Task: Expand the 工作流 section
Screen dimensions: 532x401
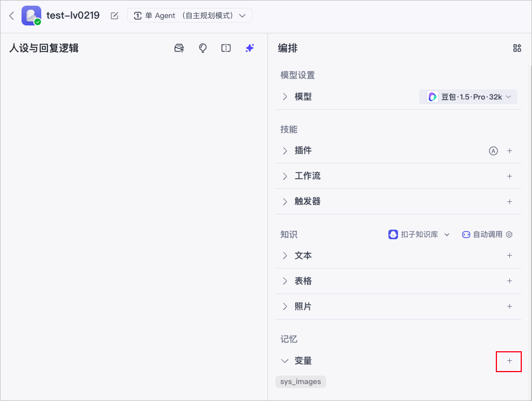Action: tap(285, 176)
